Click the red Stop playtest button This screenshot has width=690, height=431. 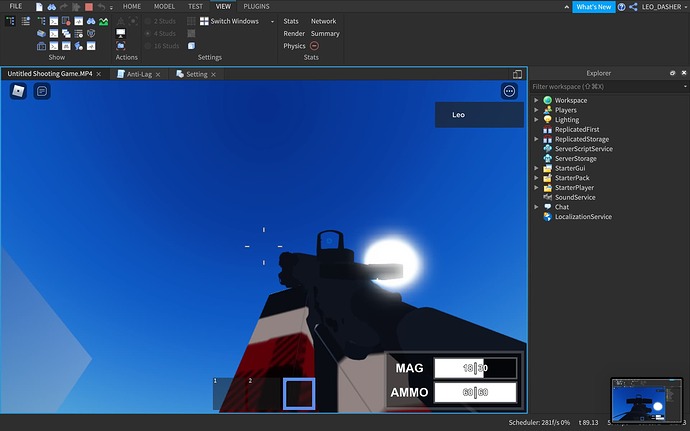click(x=89, y=7)
